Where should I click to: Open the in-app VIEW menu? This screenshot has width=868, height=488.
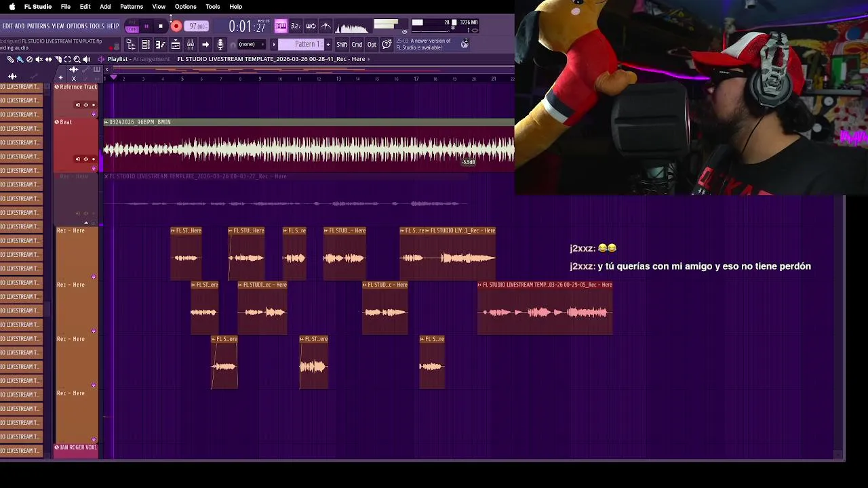tap(58, 26)
